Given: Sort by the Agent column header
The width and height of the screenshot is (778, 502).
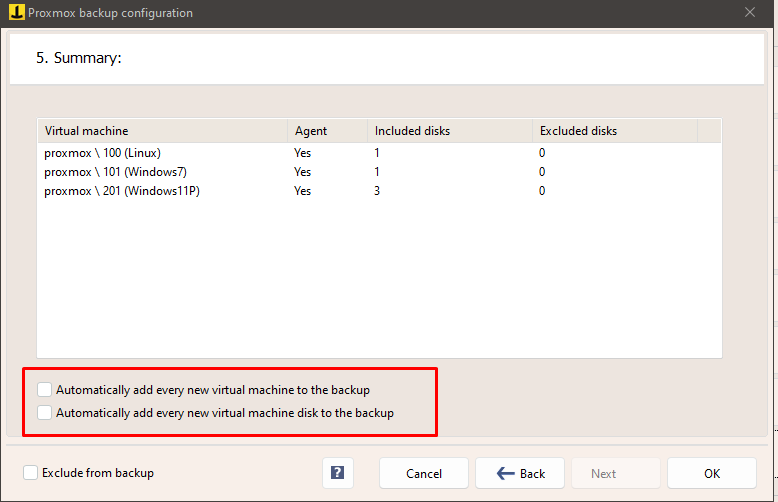Looking at the screenshot, I should (326, 131).
